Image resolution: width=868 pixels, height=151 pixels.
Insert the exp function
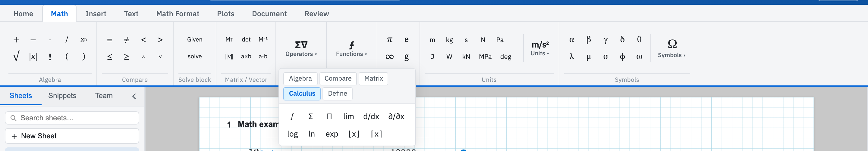point(332,134)
